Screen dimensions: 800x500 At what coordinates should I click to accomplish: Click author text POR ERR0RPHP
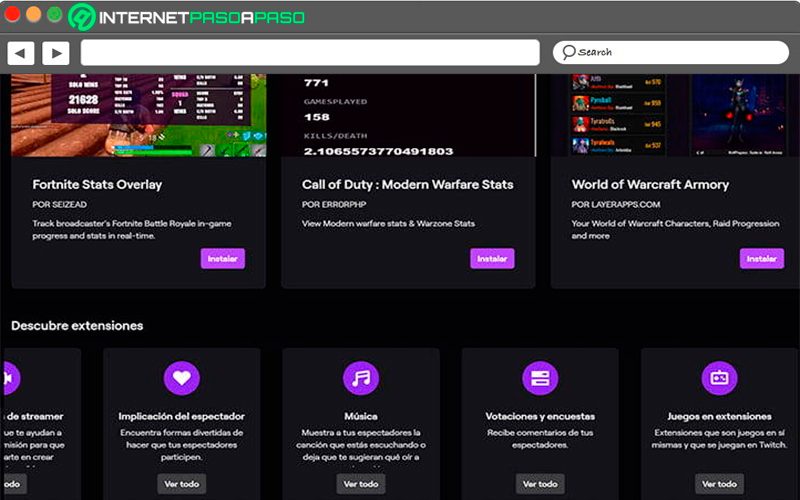[x=334, y=205]
